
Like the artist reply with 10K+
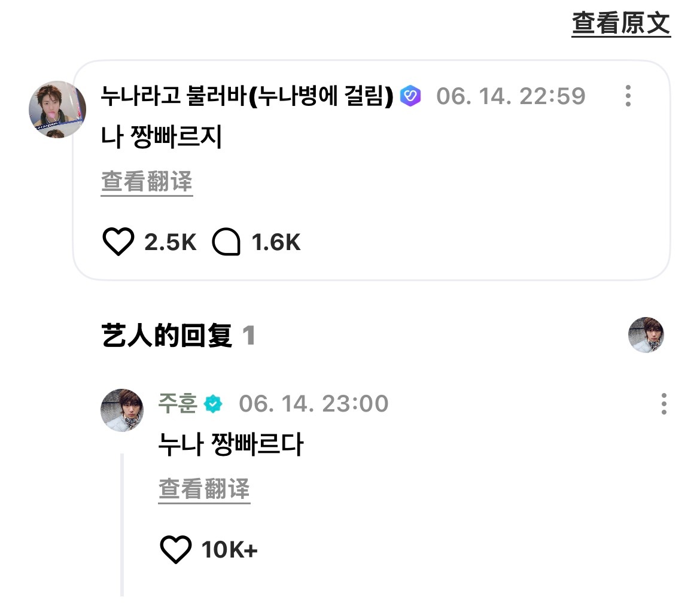coord(176,549)
